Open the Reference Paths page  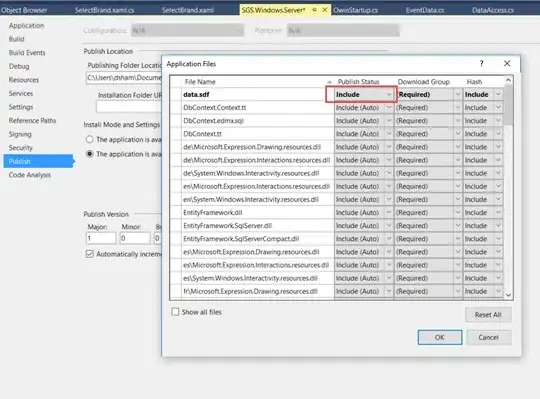point(32,120)
